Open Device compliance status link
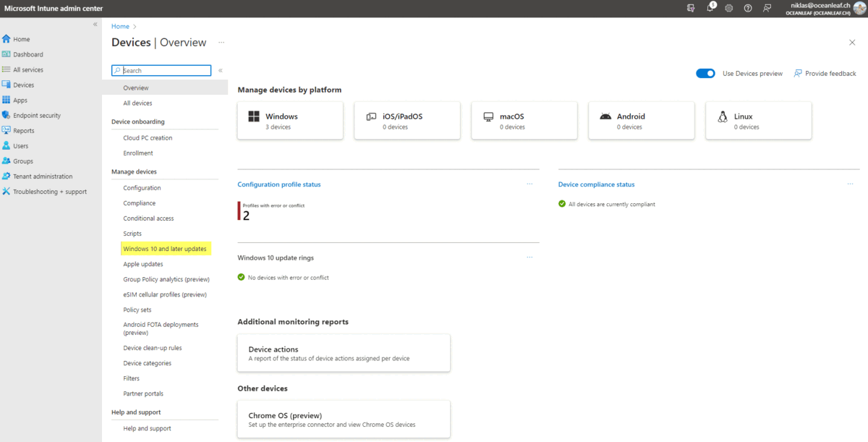This screenshot has width=868, height=442. 597,184
